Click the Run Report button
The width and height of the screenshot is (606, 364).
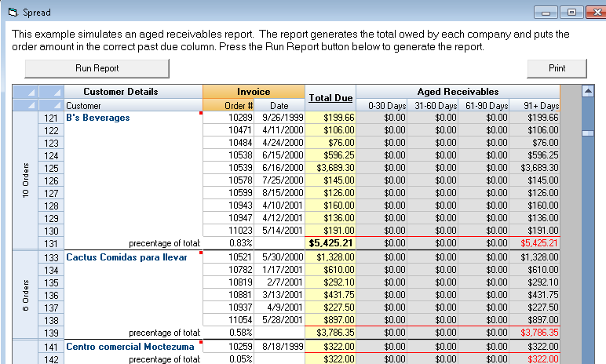[97, 68]
